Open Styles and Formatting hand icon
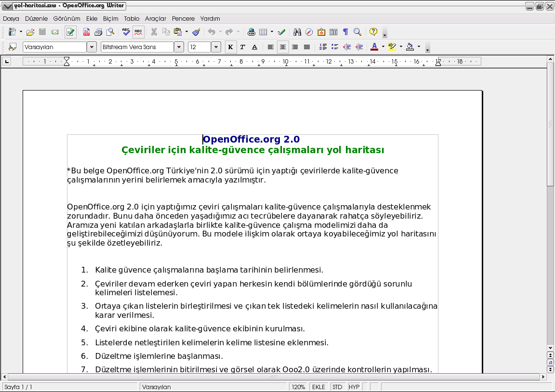The height and width of the screenshot is (392, 555). [13, 47]
